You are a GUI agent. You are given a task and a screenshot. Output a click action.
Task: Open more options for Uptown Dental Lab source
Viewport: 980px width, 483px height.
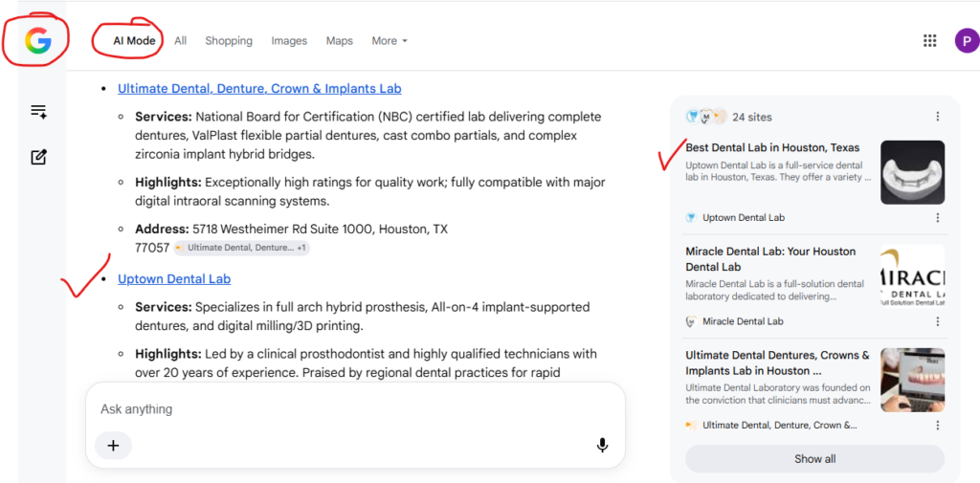(938, 217)
